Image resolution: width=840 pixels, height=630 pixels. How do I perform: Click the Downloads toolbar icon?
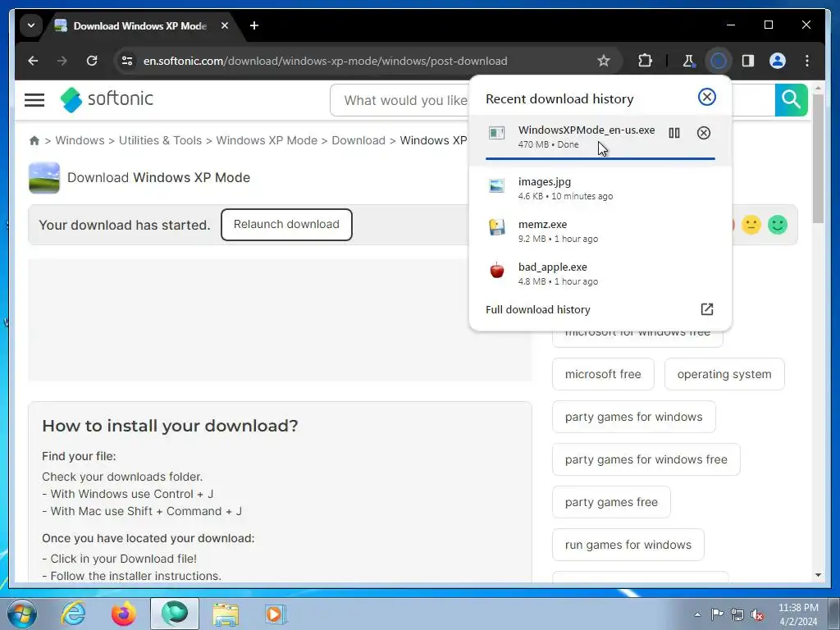coord(719,61)
